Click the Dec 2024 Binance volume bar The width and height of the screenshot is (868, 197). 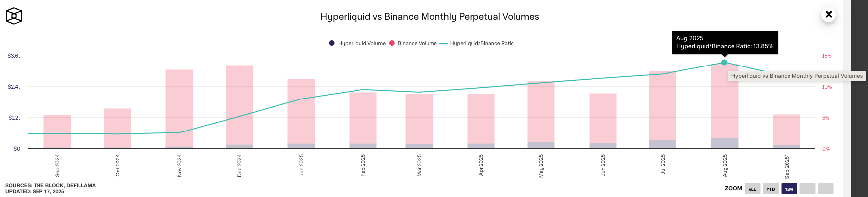coord(239,103)
